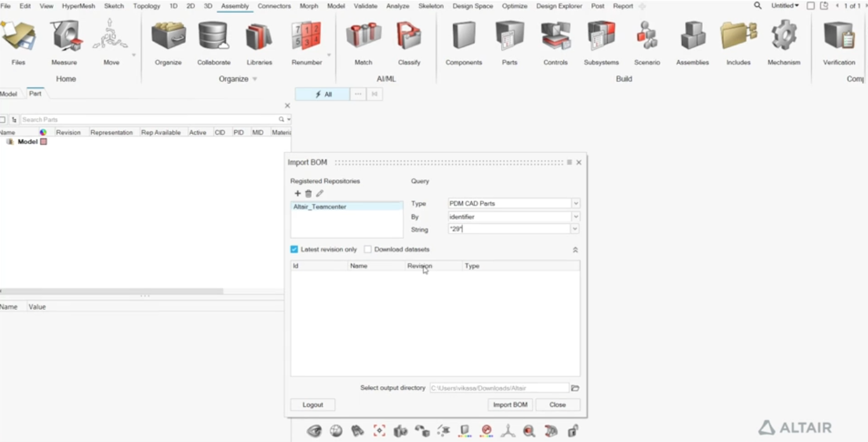Add a new registered repository
This screenshot has width=868, height=442.
click(297, 194)
